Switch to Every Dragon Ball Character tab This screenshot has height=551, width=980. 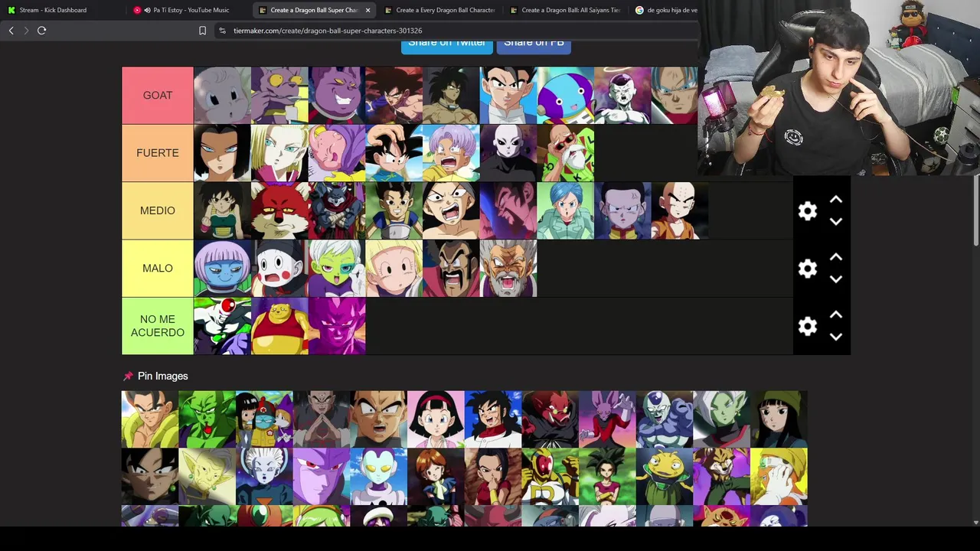coord(439,10)
